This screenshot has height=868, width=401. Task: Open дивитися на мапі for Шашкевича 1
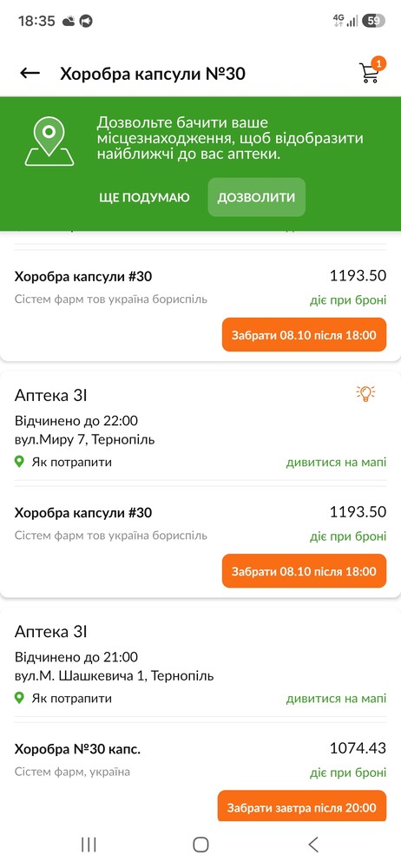point(336,699)
